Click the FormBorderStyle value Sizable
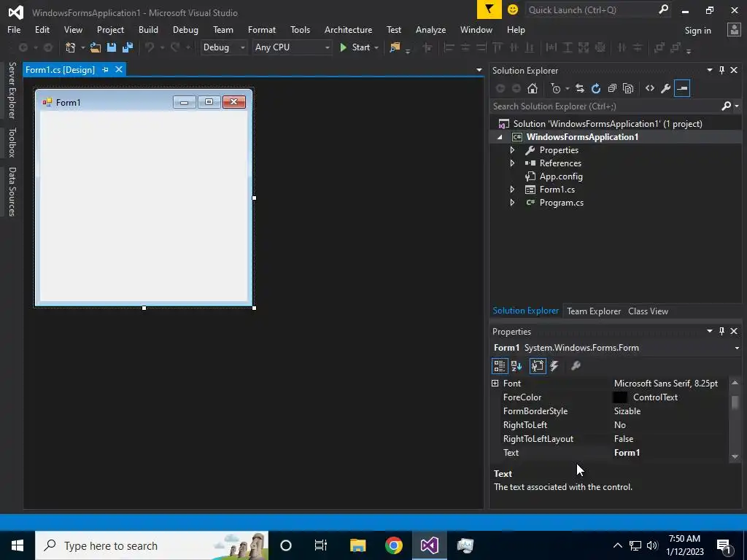This screenshot has height=560, width=747. pyautogui.click(x=627, y=411)
